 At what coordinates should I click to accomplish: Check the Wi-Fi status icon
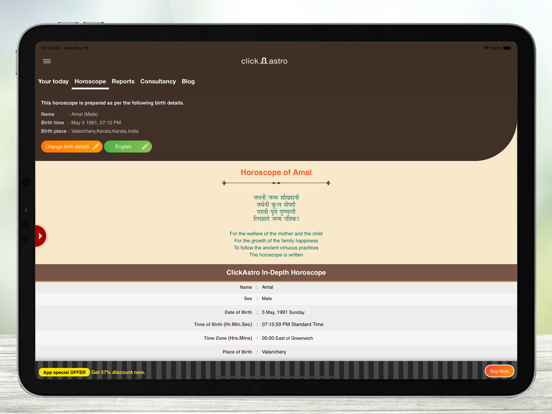tap(486, 48)
